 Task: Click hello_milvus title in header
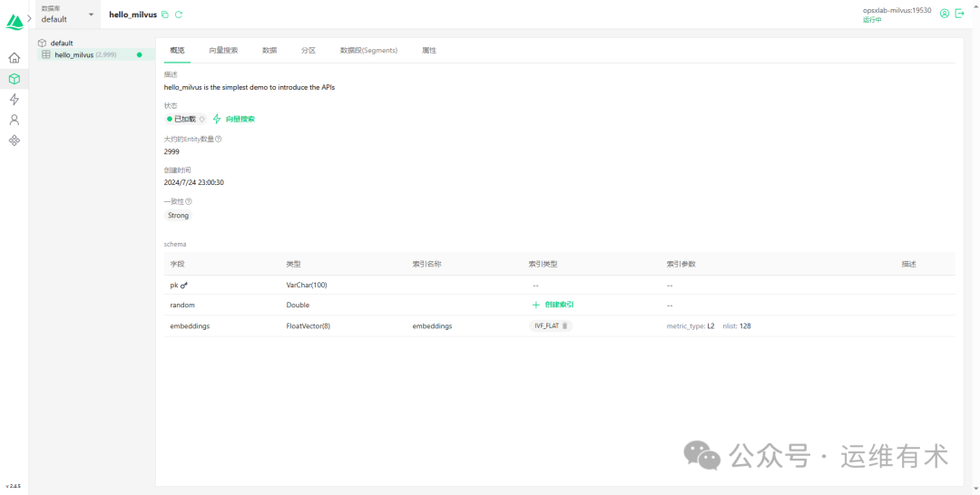pos(133,15)
